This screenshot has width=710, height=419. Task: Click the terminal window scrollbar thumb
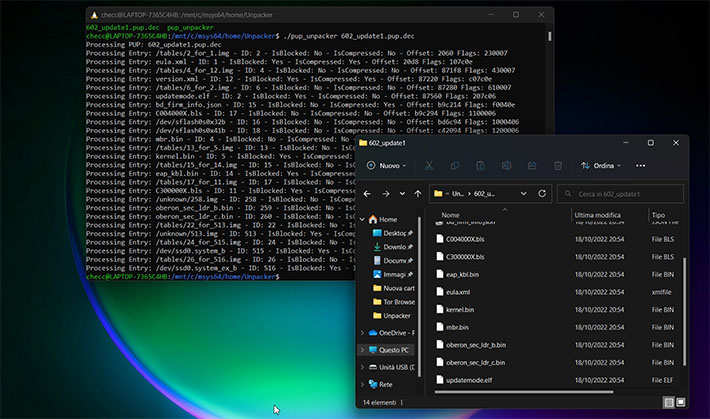point(550,36)
